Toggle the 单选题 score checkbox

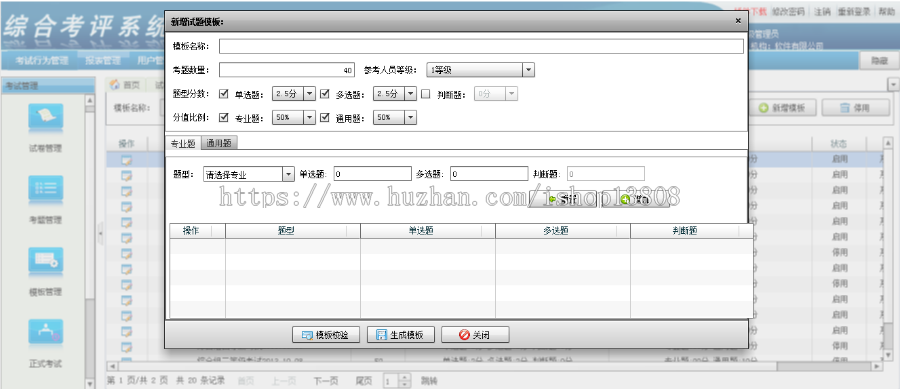coord(224,94)
